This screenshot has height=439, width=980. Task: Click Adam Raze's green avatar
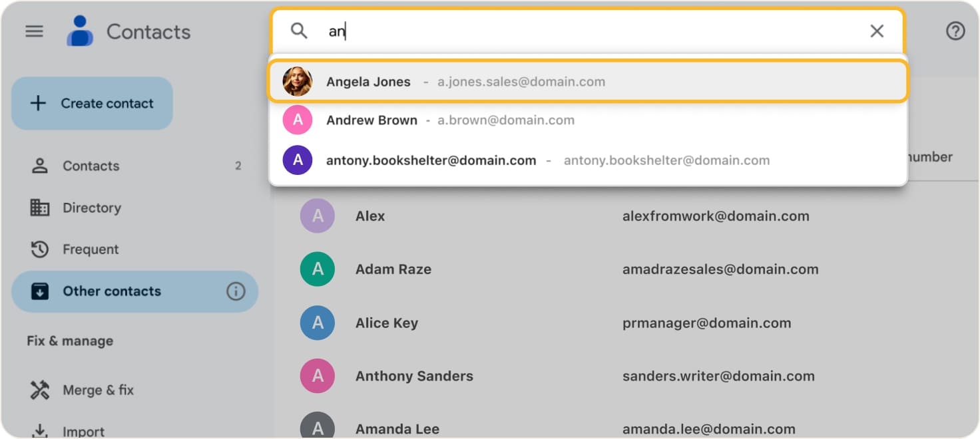click(x=318, y=269)
